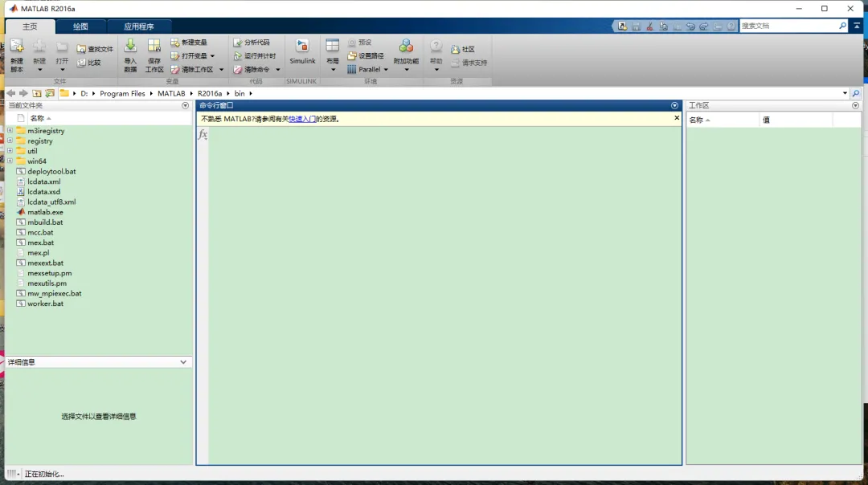
Task: Click the 比较 (Compare) button
Action: pos(89,63)
